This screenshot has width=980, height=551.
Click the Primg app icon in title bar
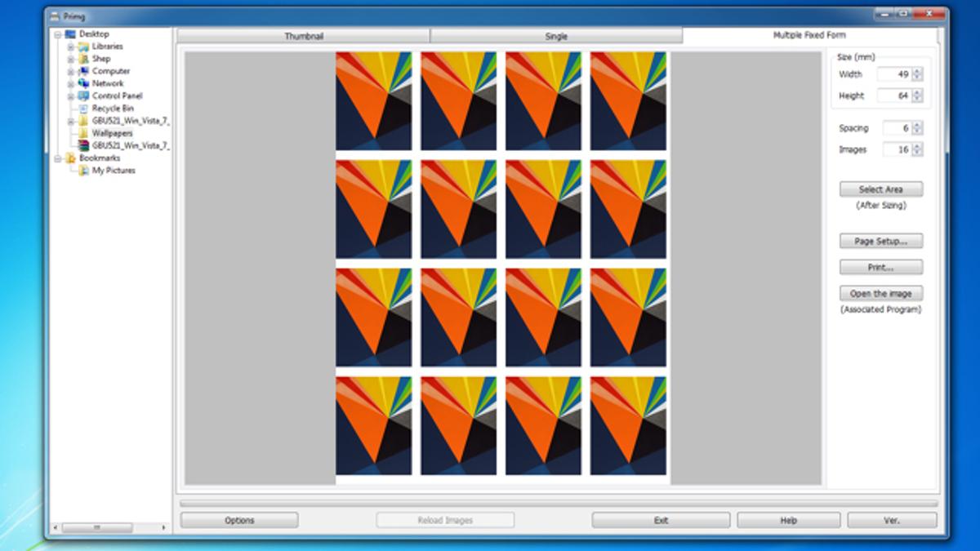point(54,16)
